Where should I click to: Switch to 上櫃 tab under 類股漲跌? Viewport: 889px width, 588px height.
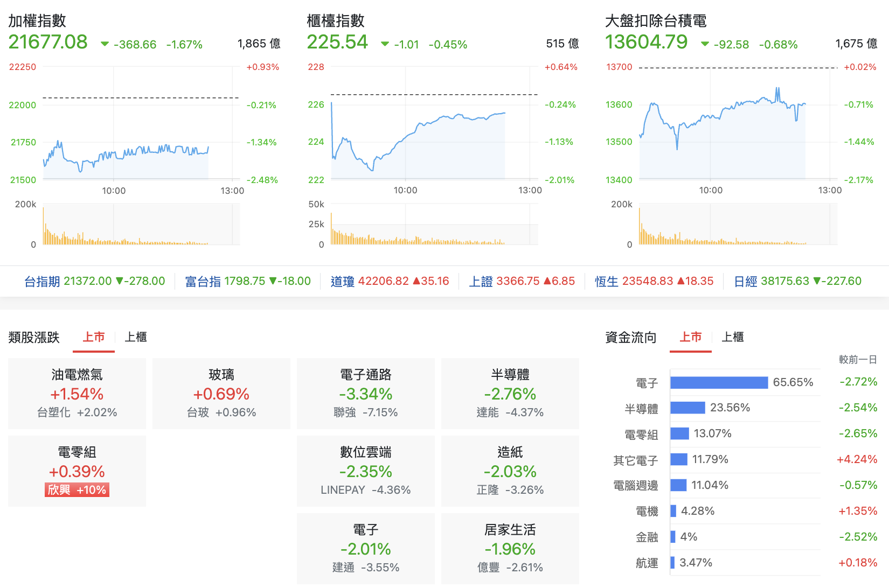click(x=136, y=337)
